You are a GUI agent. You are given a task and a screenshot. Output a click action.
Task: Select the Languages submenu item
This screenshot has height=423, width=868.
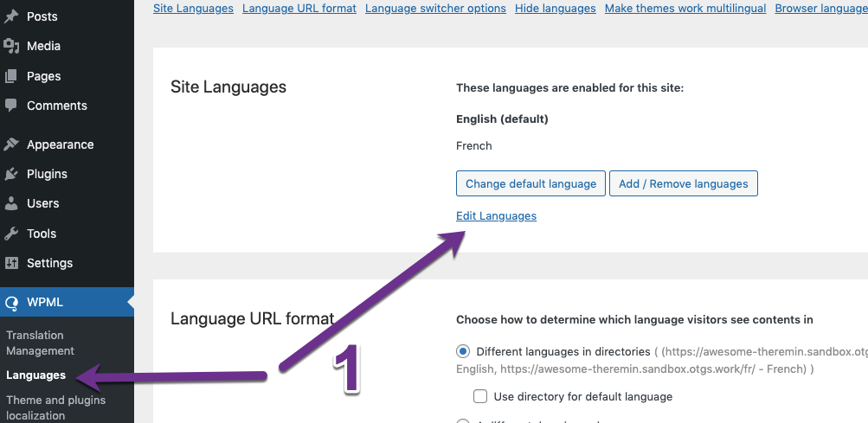[x=36, y=375]
